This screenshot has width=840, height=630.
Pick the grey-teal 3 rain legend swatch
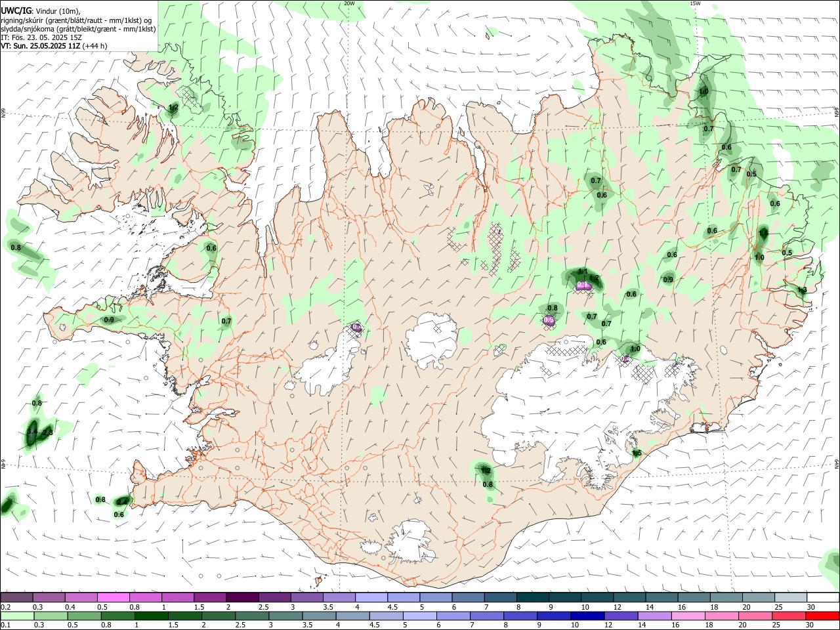pyautogui.click(x=285, y=616)
